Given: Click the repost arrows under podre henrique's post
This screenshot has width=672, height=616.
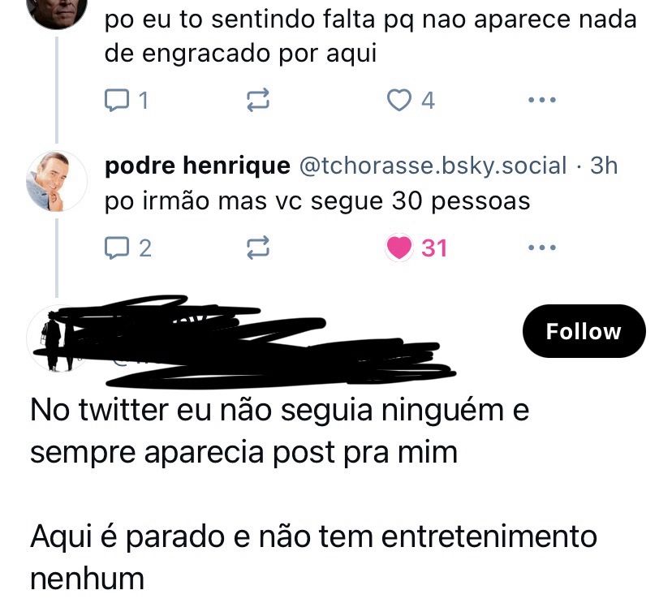Looking at the screenshot, I should point(257,248).
